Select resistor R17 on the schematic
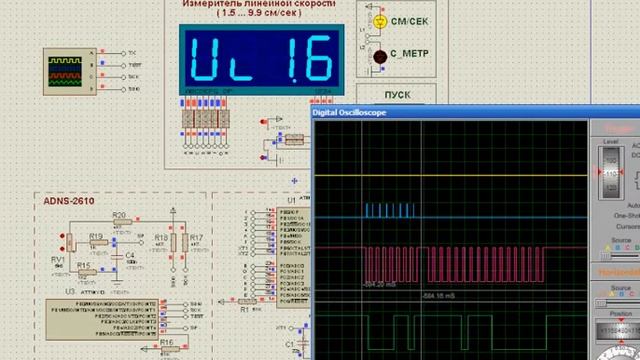The image size is (640, 360). [185, 242]
